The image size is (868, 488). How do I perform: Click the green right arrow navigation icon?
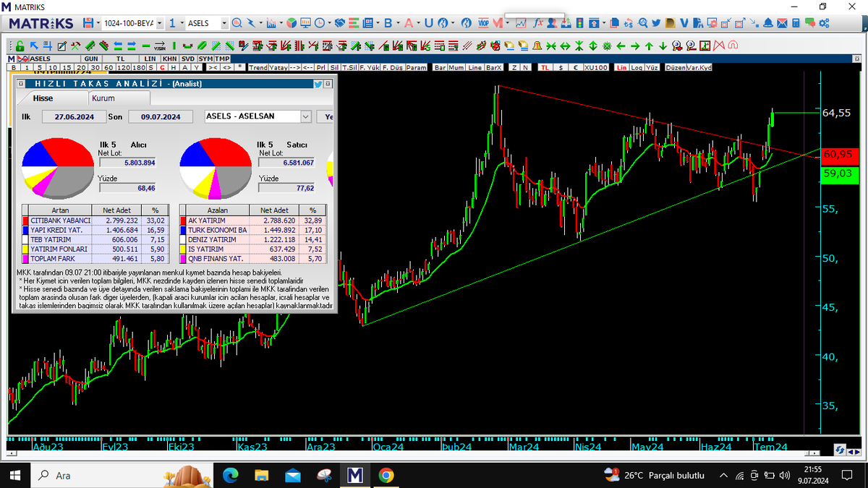coord(635,46)
